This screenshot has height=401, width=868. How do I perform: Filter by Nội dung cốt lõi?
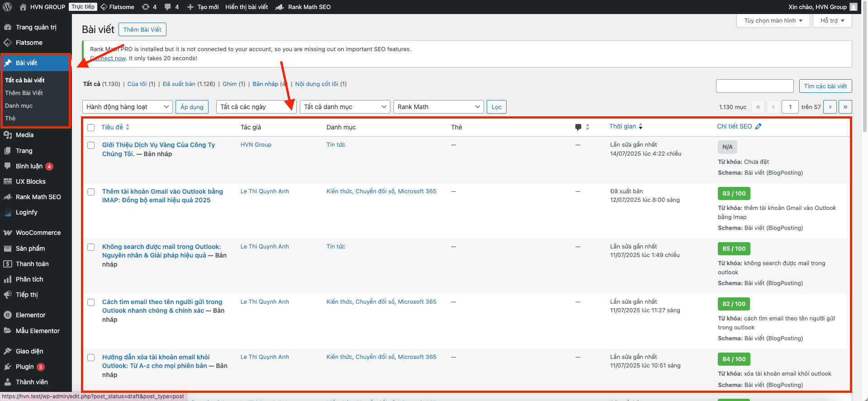click(317, 84)
